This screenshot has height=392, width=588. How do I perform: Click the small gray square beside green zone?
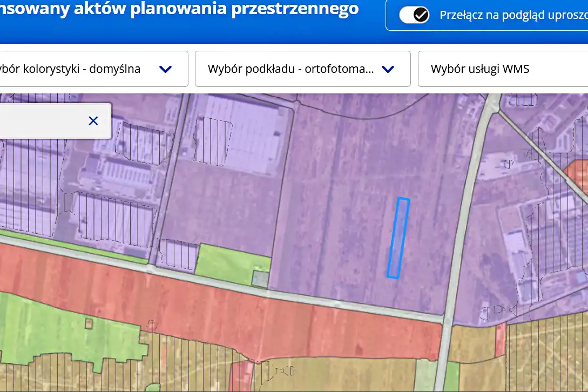(x=260, y=279)
